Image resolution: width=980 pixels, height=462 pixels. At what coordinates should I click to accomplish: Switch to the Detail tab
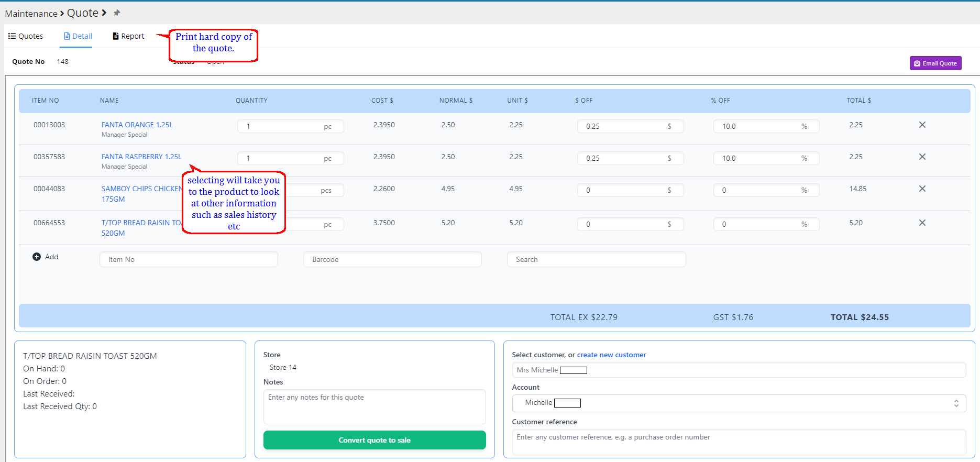click(78, 36)
